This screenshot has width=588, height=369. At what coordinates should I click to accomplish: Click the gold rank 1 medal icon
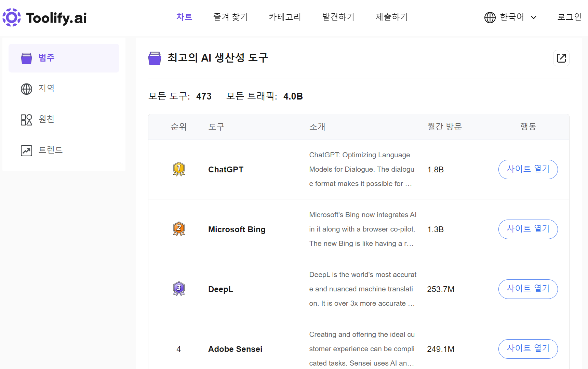(179, 169)
